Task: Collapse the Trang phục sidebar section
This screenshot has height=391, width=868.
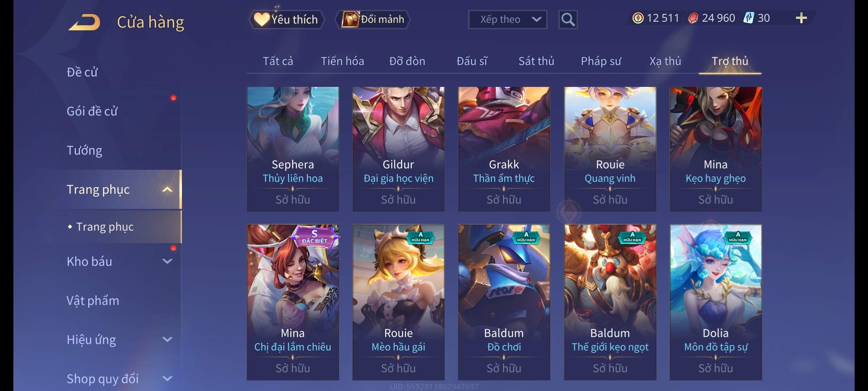Action: 167,190
